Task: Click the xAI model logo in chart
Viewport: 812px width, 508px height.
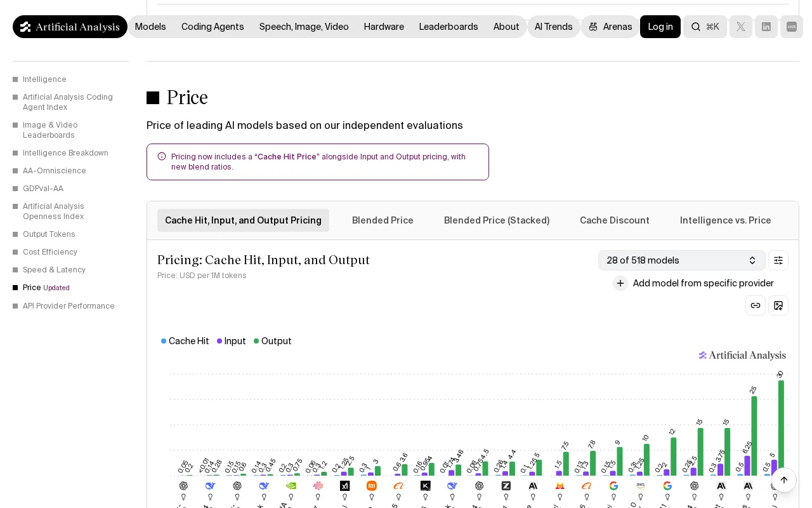Action: pos(344,486)
